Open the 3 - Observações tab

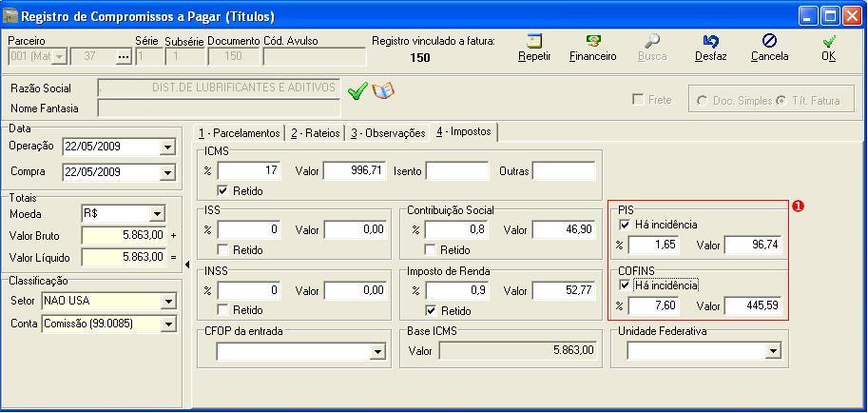(x=387, y=133)
